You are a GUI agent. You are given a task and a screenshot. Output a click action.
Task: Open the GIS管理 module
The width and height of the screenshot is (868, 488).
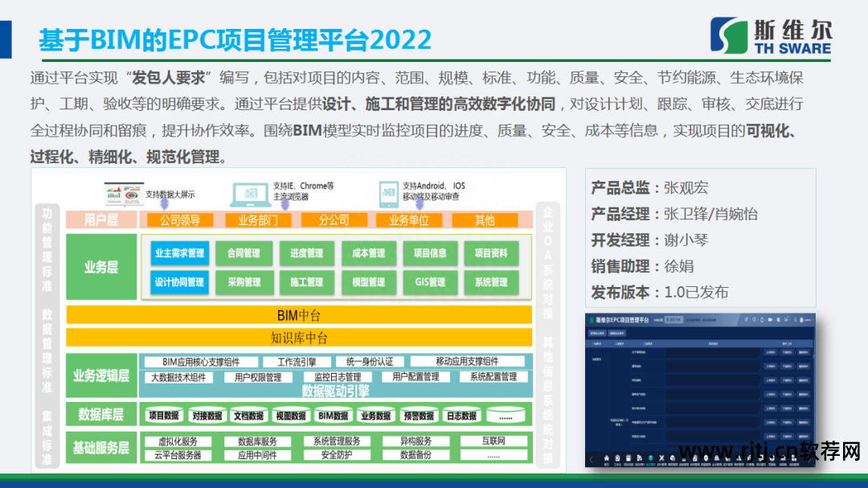(429, 282)
